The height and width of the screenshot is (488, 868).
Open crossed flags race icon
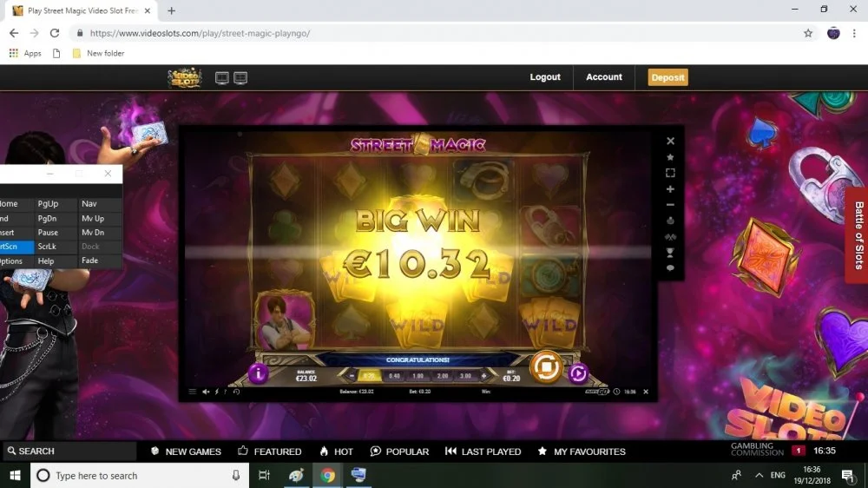click(x=670, y=237)
